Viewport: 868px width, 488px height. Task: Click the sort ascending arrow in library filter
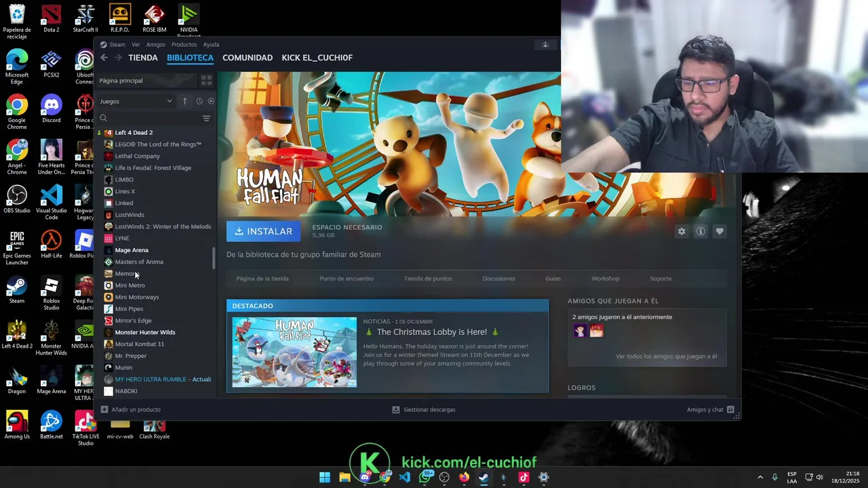[184, 101]
